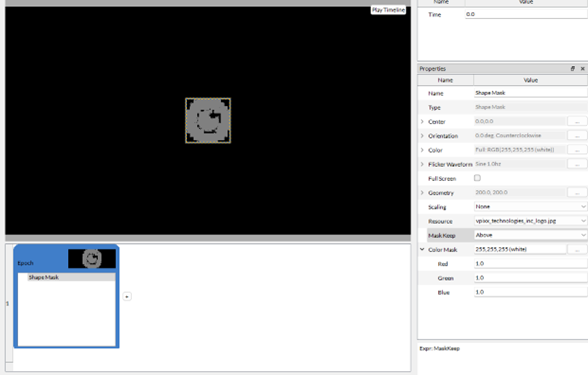588x375 pixels.
Task: Expand the Orientation property row
Action: tap(422, 136)
